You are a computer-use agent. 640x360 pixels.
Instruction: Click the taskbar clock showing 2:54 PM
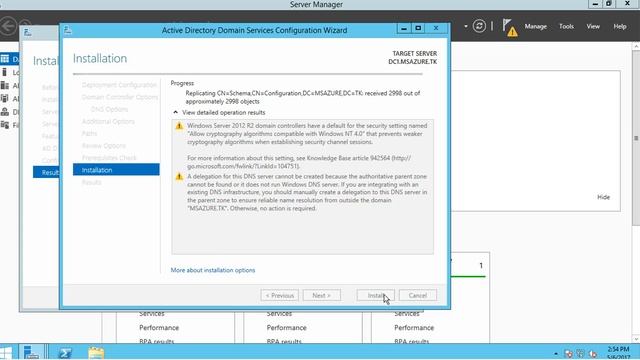click(x=618, y=353)
